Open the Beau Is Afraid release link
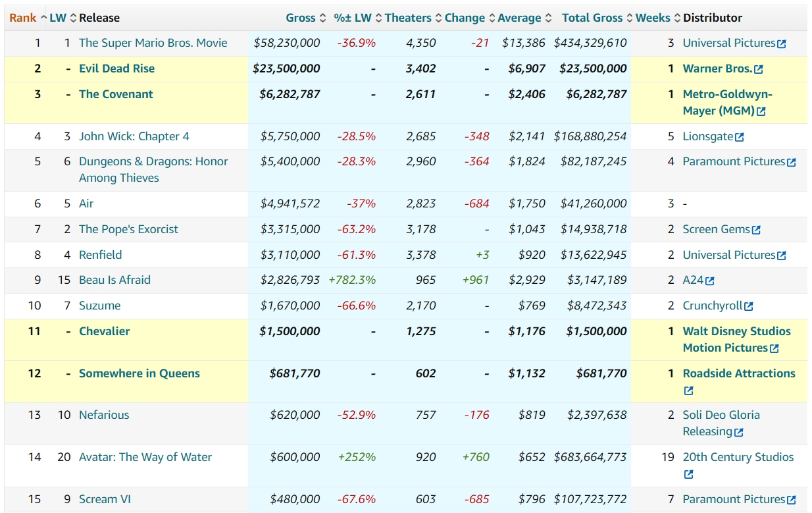The height and width of the screenshot is (513, 812). pyautogui.click(x=115, y=280)
